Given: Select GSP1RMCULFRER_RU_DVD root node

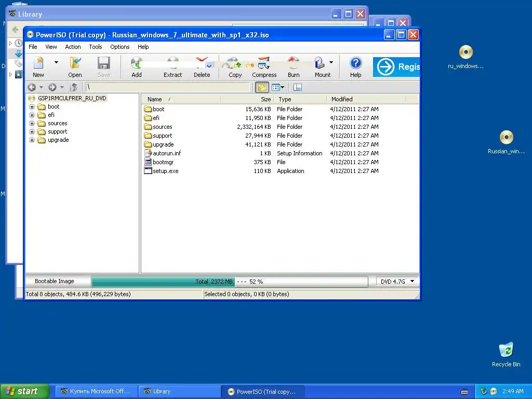Looking at the screenshot, I should tap(72, 98).
